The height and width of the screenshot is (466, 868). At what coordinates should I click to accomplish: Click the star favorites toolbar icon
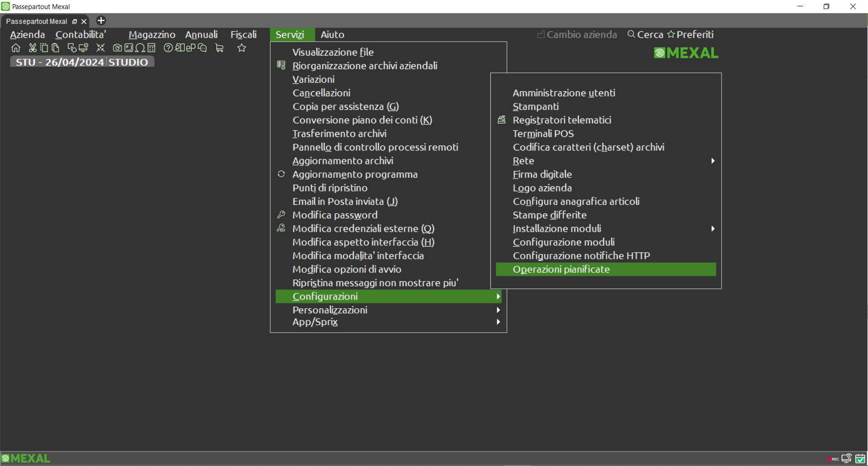[242, 48]
